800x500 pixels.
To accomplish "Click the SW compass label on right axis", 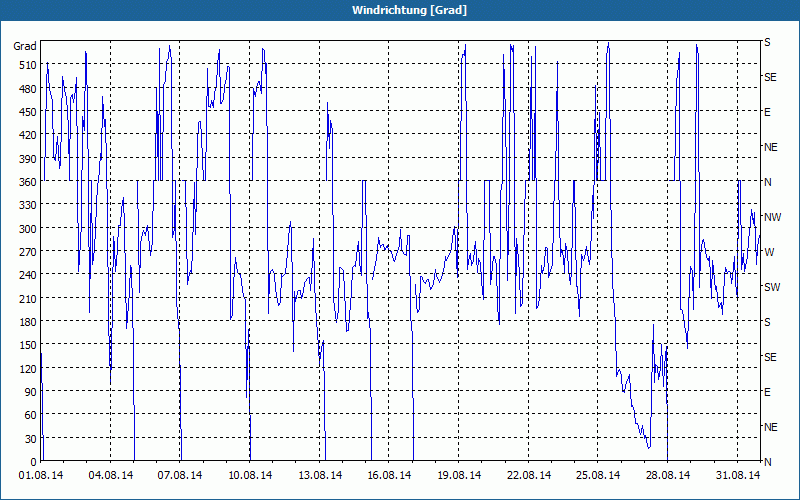I will click(772, 287).
